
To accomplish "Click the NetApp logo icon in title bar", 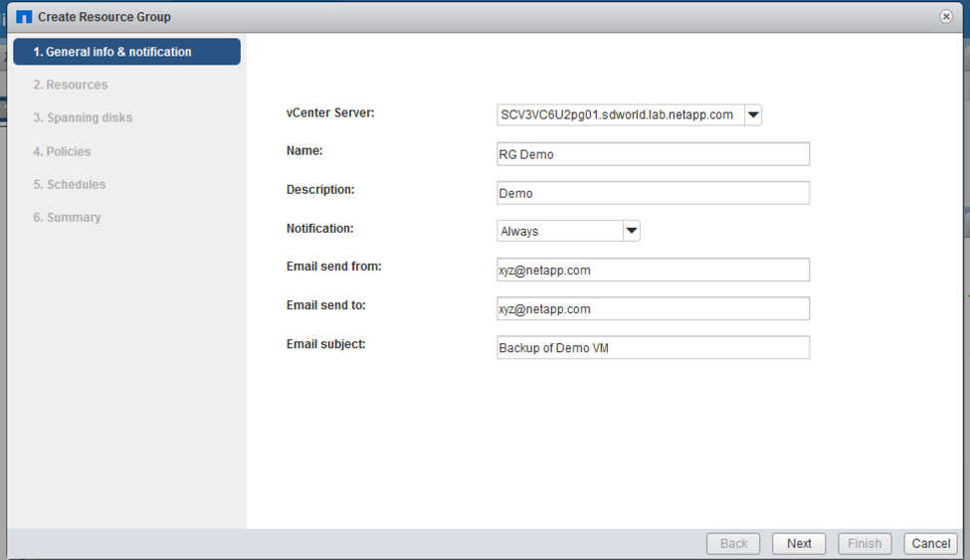I will coord(24,17).
